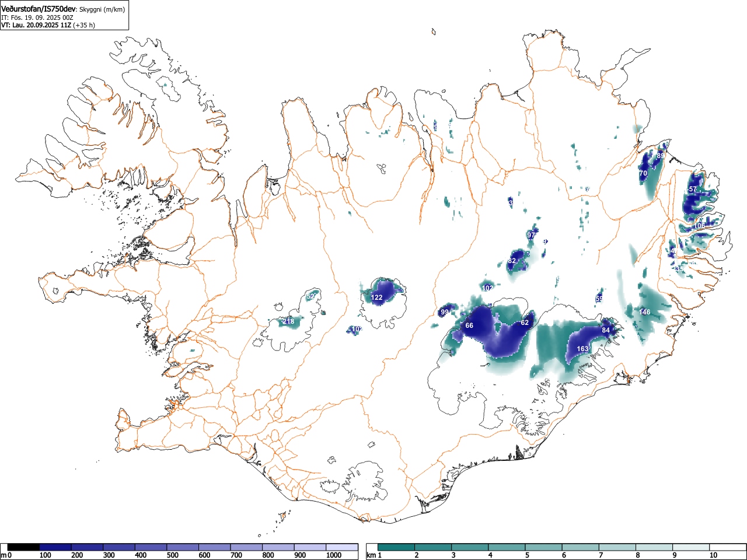Select the 82 visibility label
Screen dimensions: 747x560
(x=512, y=261)
